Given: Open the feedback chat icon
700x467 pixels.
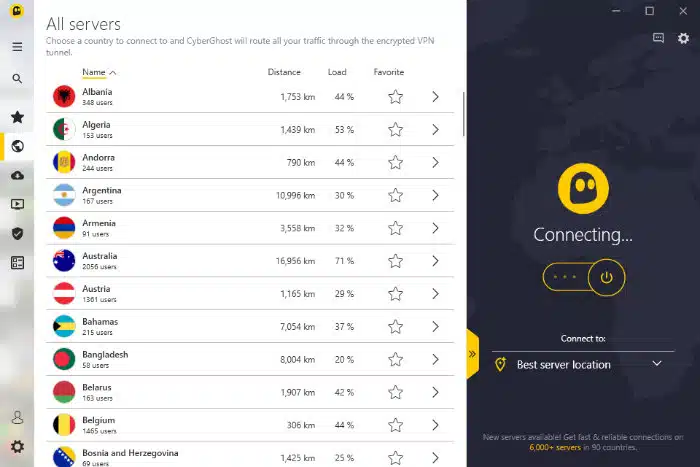Looking at the screenshot, I should click(x=658, y=38).
